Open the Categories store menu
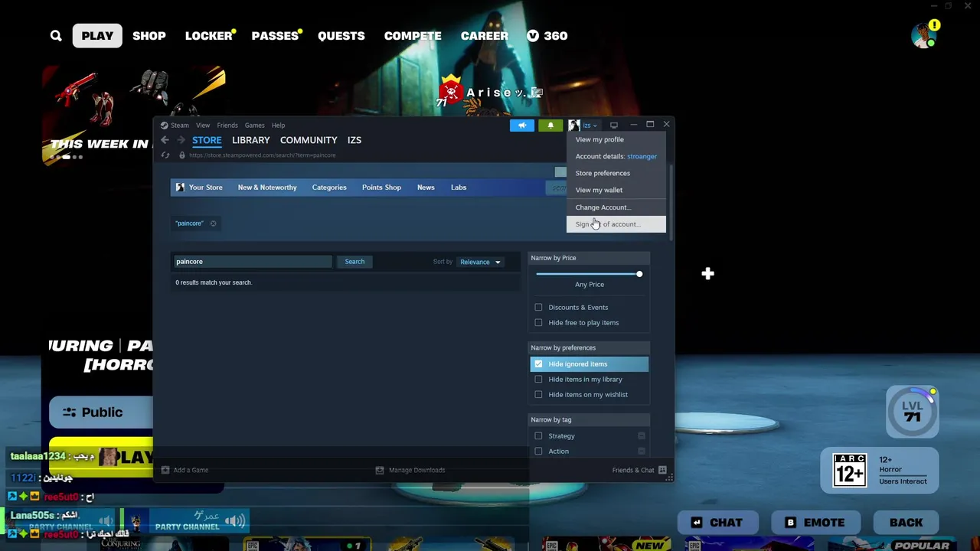980x551 pixels. [x=329, y=187]
